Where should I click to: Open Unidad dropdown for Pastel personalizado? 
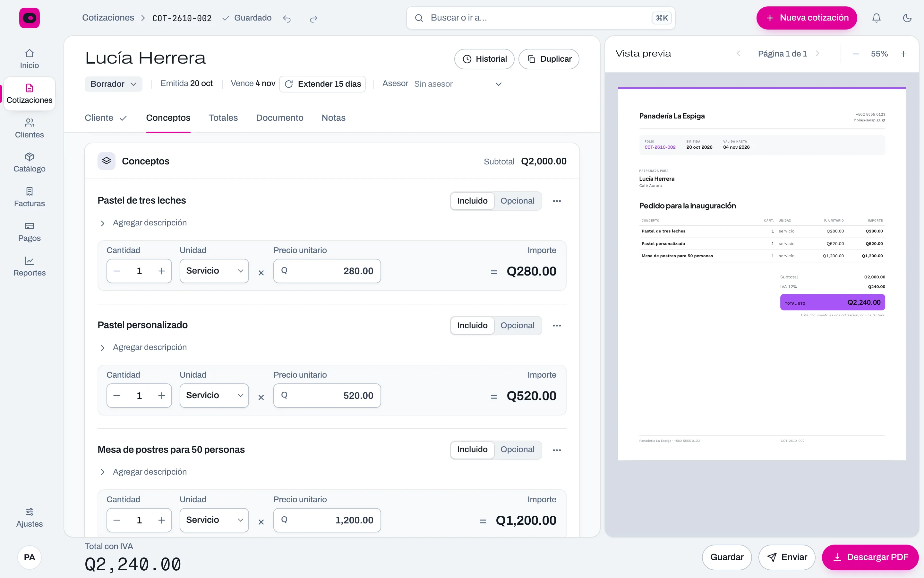point(214,396)
